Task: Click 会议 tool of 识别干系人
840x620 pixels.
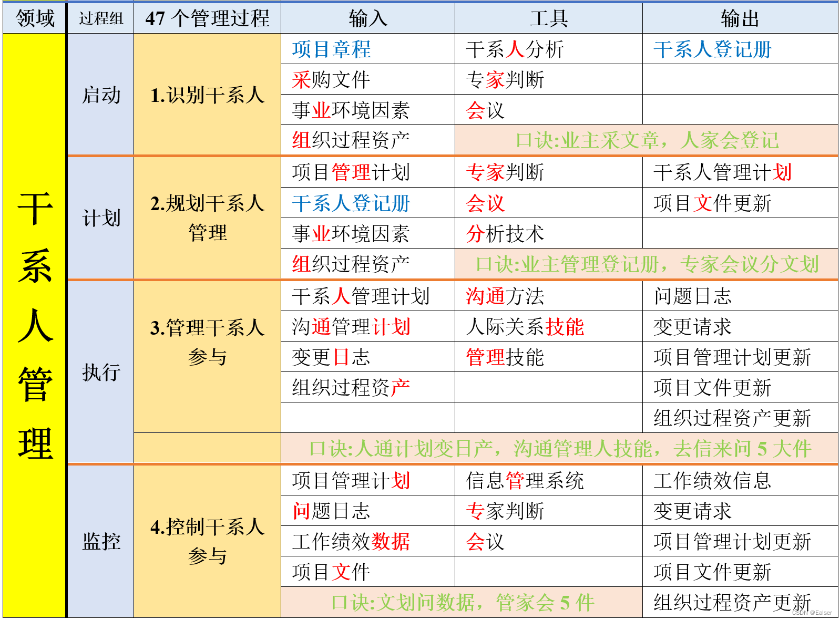Action: pos(549,110)
